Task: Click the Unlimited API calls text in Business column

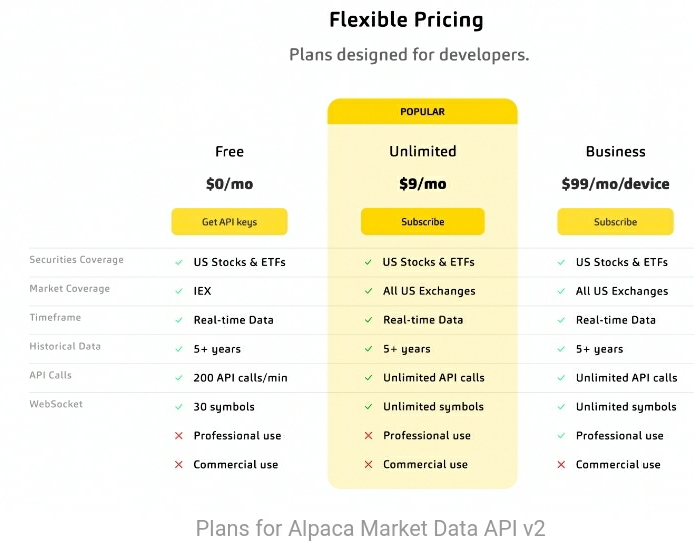Action: point(626,378)
